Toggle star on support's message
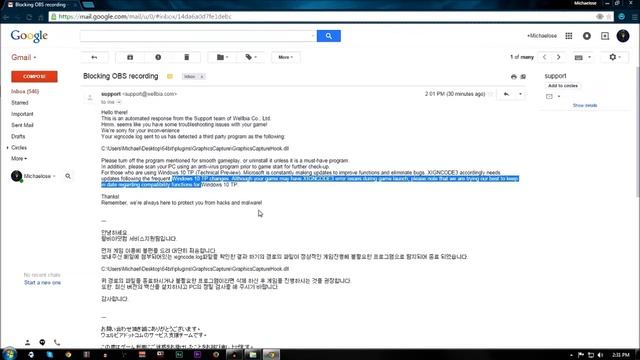The width and height of the screenshot is (640, 360). pos(491,94)
